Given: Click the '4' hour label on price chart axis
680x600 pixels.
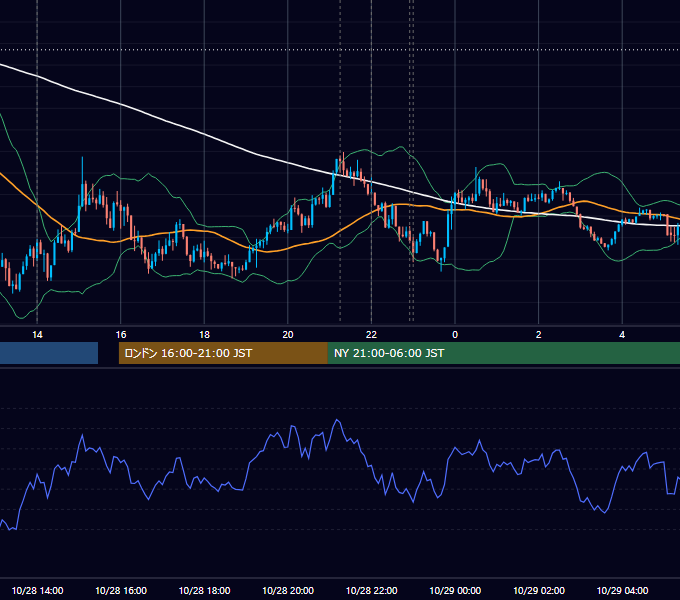Looking at the screenshot, I should tap(622, 335).
